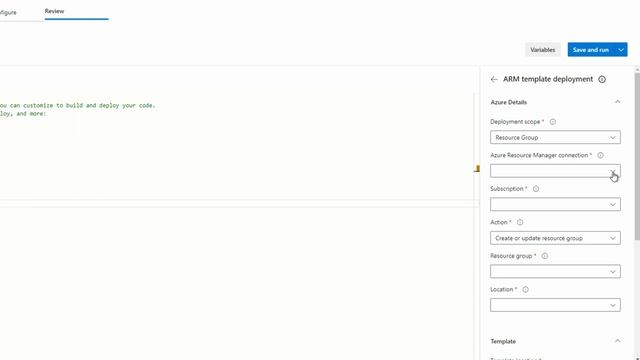Show info tooltip for Resource group field
Image resolution: width=640 pixels, height=360 pixels.
pos(544,256)
